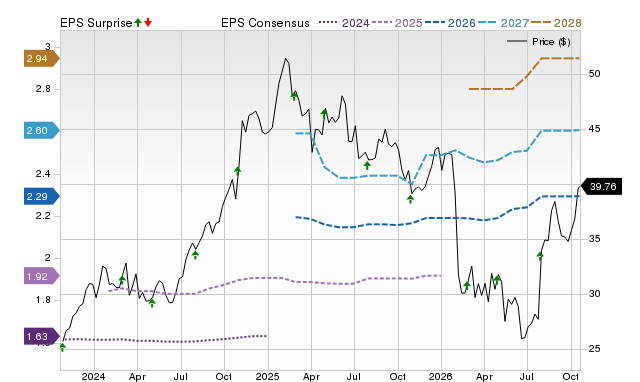
Task: Select the light blue 2.60 value tag
Action: [41, 131]
